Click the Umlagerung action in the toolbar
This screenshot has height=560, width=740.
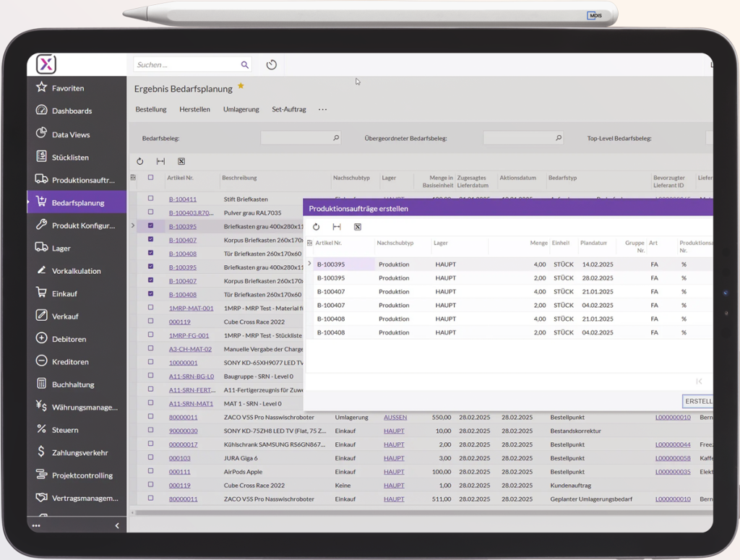pyautogui.click(x=241, y=110)
